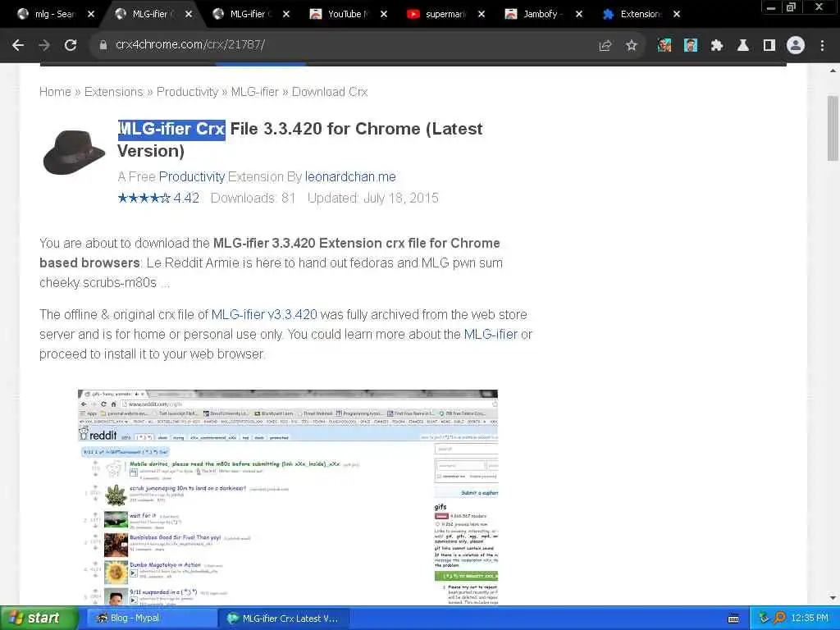The width and height of the screenshot is (840, 630).
Task: Click the 'Downloads: 81' text
Action: tap(253, 199)
